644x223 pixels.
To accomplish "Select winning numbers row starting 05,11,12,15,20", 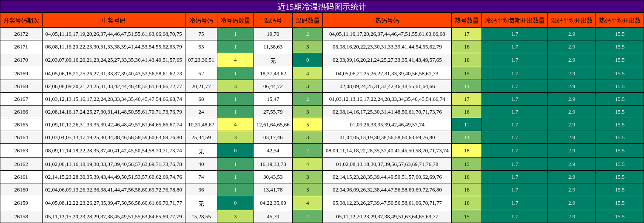I will (x=114, y=217).
